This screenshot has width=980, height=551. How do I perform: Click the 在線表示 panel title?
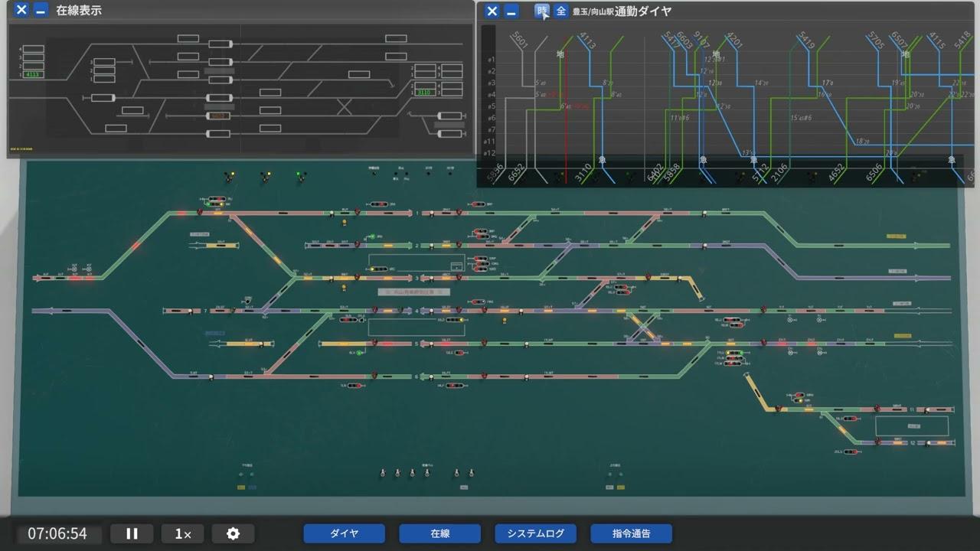pos(79,11)
